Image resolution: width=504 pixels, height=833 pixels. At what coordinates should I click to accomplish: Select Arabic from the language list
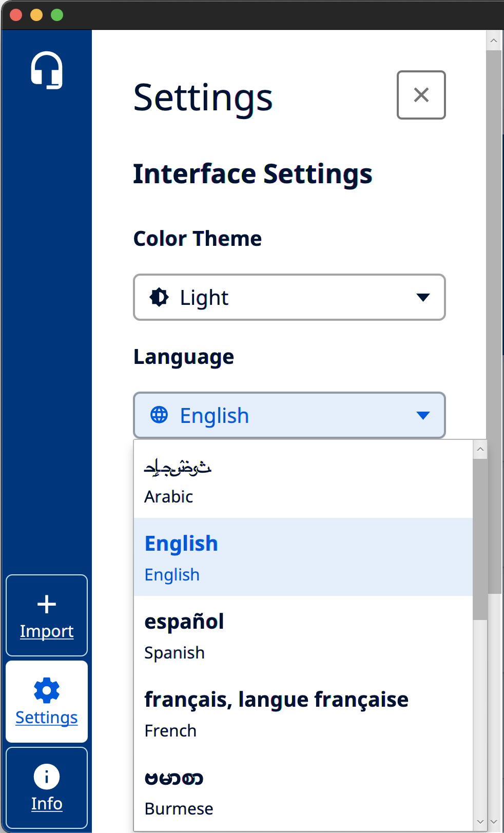303,479
